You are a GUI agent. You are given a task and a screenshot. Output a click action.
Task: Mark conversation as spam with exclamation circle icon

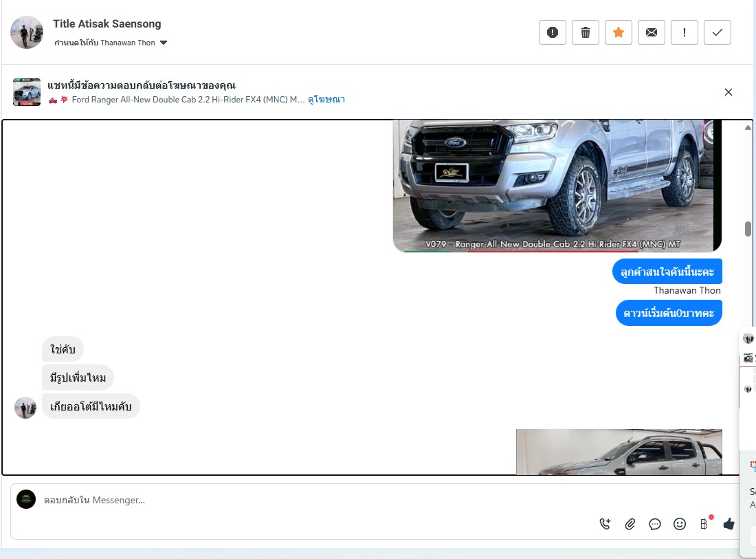[552, 32]
